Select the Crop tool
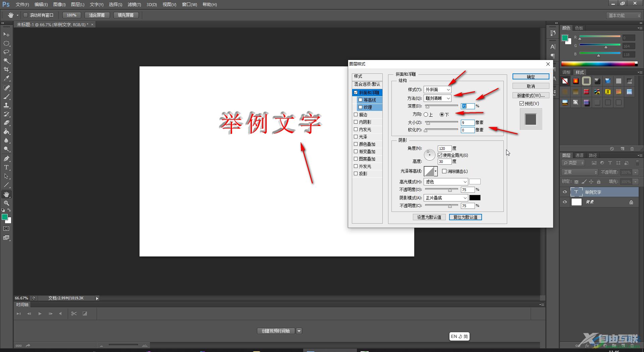644x352 pixels. [6, 69]
